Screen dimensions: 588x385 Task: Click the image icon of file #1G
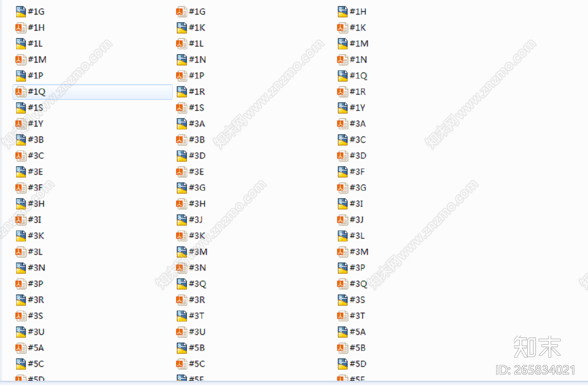click(21, 12)
